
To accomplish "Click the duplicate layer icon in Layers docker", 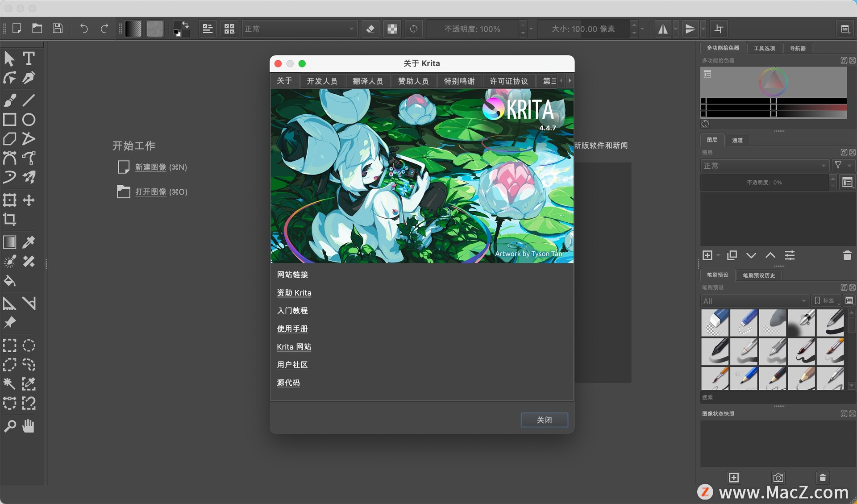I will point(732,255).
